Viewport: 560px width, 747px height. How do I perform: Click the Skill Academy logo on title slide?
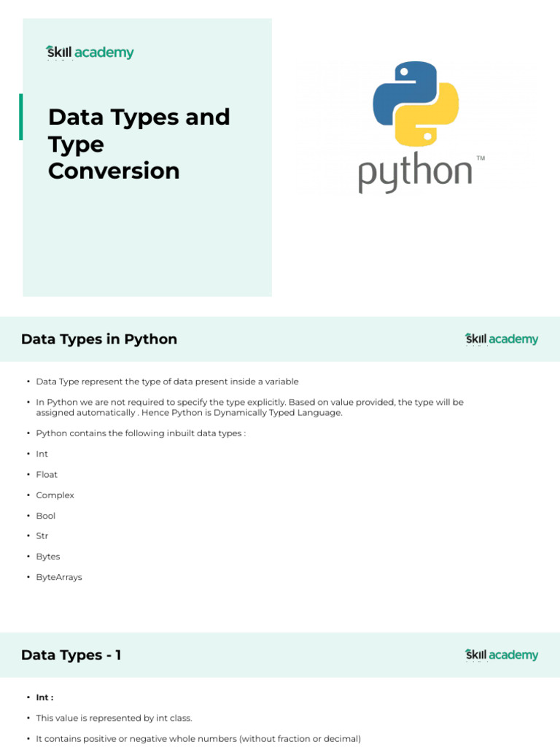pyautogui.click(x=90, y=53)
